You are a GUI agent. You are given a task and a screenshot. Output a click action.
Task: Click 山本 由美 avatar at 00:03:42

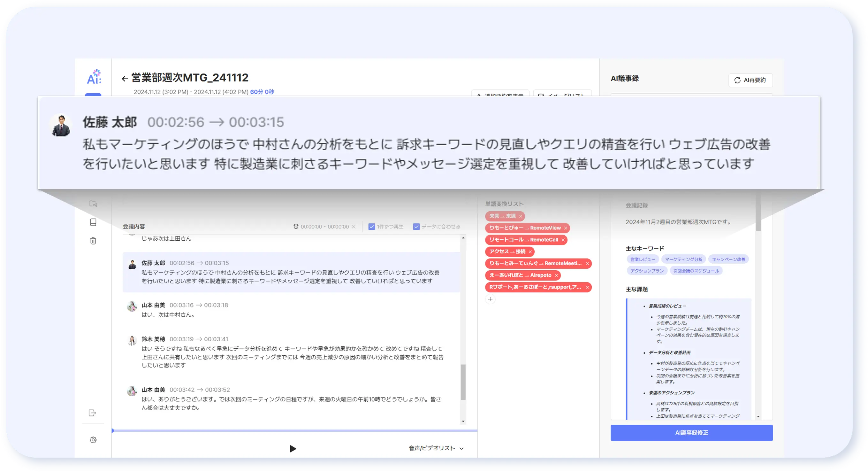pos(132,391)
